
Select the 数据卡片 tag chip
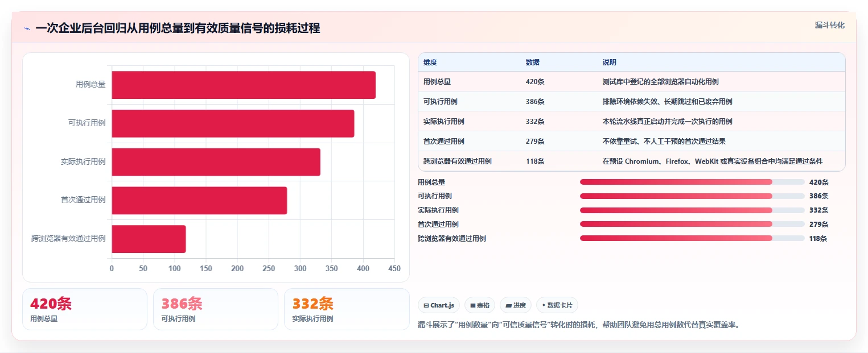pos(557,305)
